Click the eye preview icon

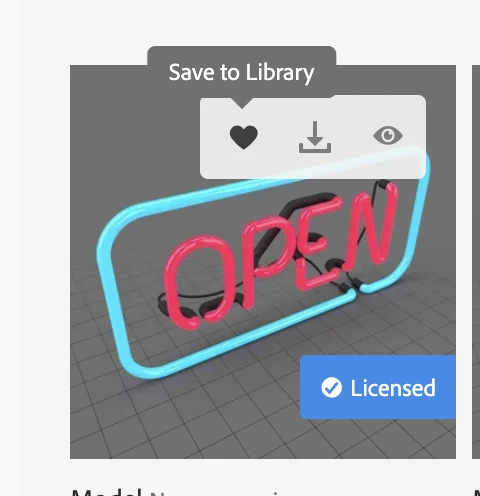[388, 136]
